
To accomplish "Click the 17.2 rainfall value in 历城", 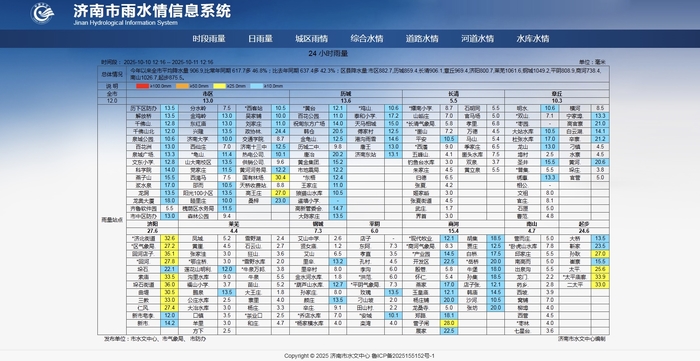I will pyautogui.click(x=393, y=116).
